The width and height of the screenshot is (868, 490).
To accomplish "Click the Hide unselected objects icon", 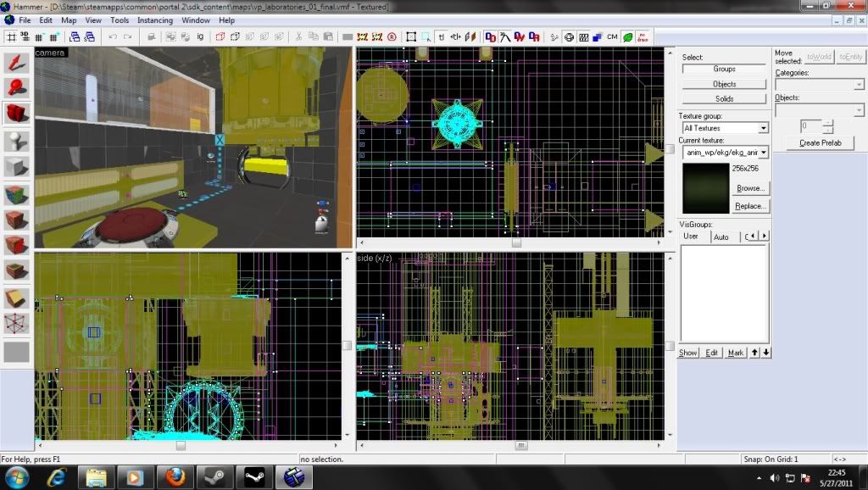I will (x=235, y=37).
